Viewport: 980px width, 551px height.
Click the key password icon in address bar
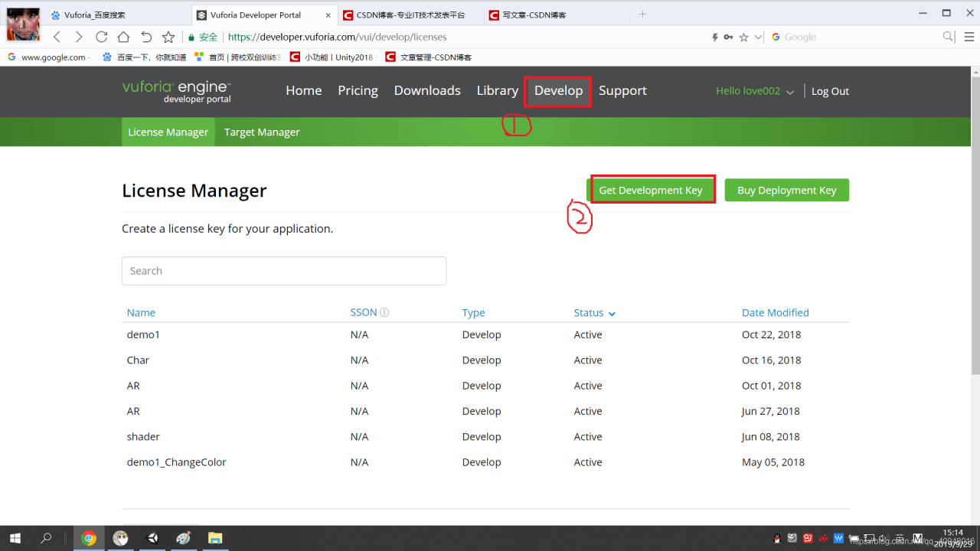[728, 37]
